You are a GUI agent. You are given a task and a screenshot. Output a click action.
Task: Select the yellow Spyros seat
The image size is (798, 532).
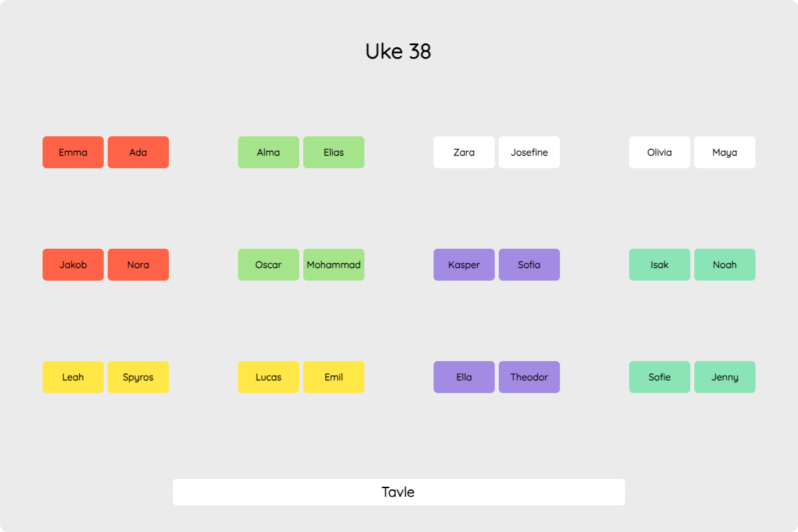138,377
